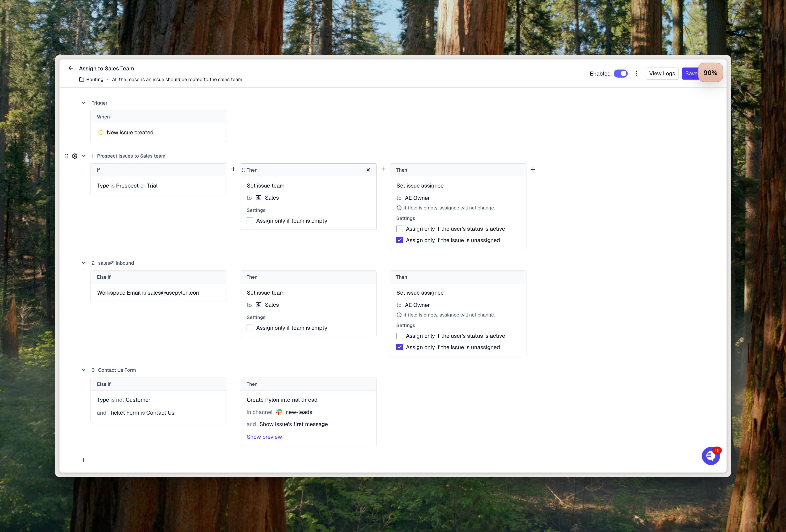The width and height of the screenshot is (786, 532).
Task: Click the View Logs button
Action: pyautogui.click(x=661, y=73)
